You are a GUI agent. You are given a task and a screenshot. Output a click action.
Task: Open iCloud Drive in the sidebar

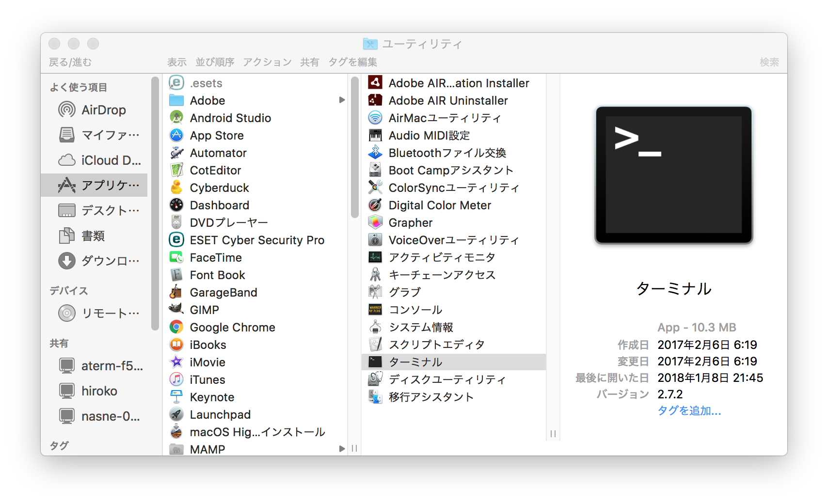pyautogui.click(x=94, y=160)
